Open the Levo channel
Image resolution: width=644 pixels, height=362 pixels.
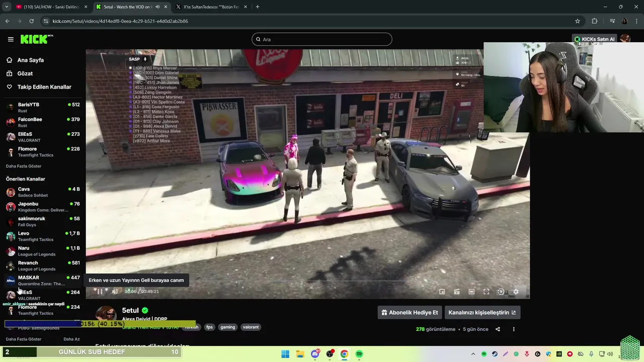tap(42, 236)
